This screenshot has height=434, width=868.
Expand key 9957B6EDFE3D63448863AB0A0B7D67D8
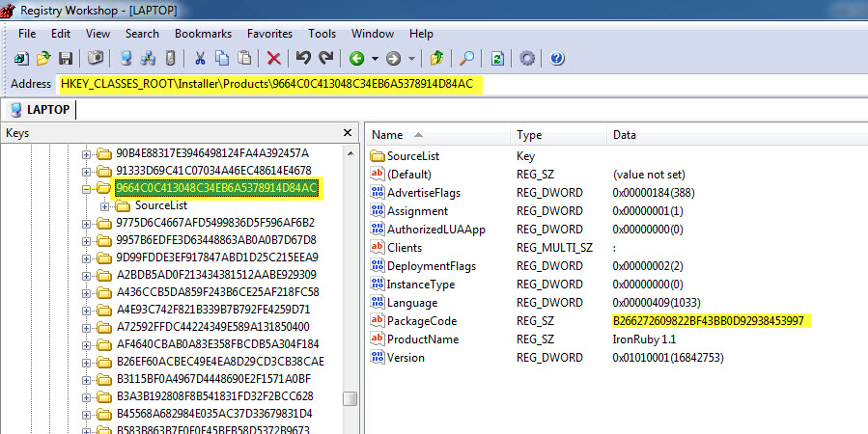[86, 241]
